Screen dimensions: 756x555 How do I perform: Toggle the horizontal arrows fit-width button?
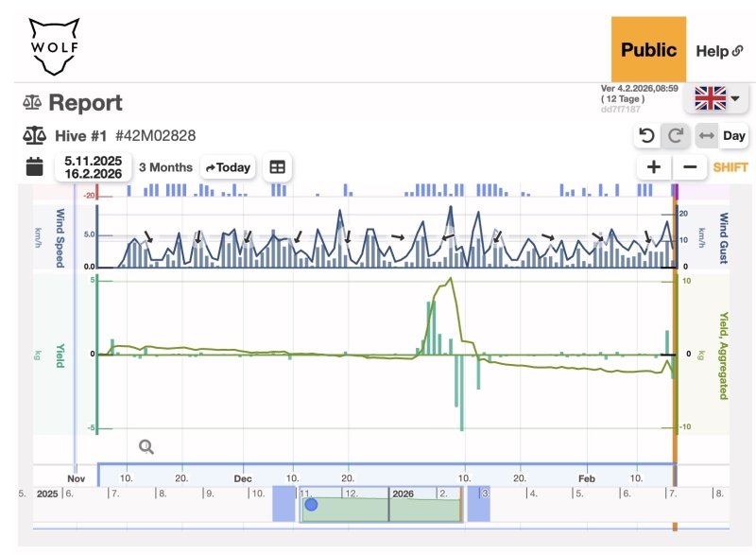tap(706, 135)
